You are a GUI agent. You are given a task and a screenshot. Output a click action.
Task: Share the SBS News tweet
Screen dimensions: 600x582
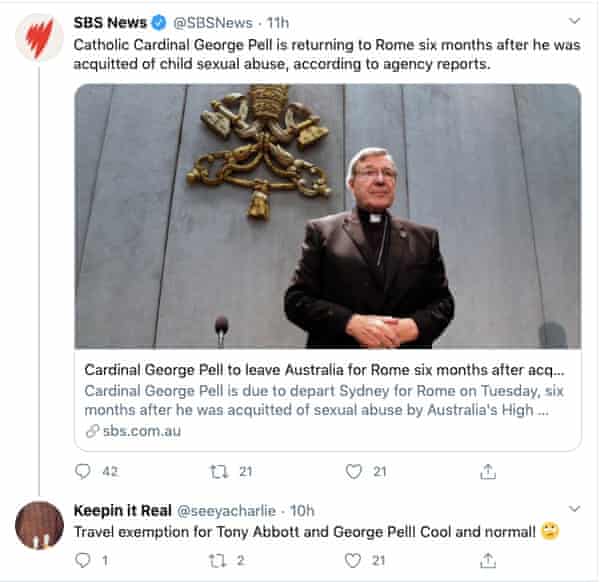[488, 471]
